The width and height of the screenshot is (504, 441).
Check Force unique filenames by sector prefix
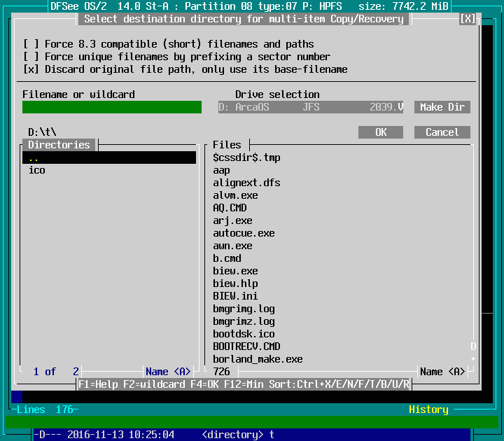point(31,57)
